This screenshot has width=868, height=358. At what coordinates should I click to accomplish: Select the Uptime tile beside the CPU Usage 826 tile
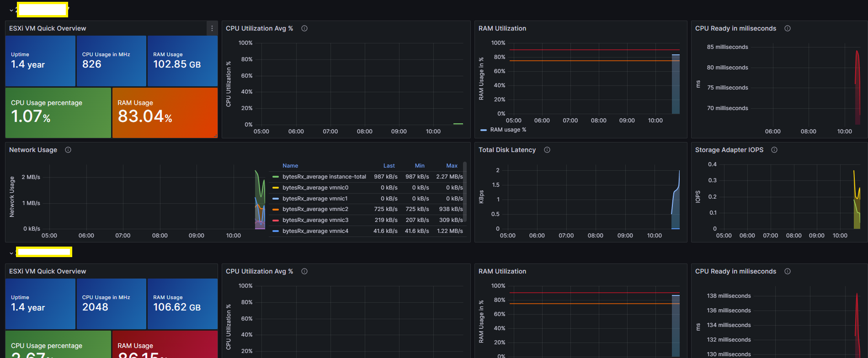pos(40,61)
